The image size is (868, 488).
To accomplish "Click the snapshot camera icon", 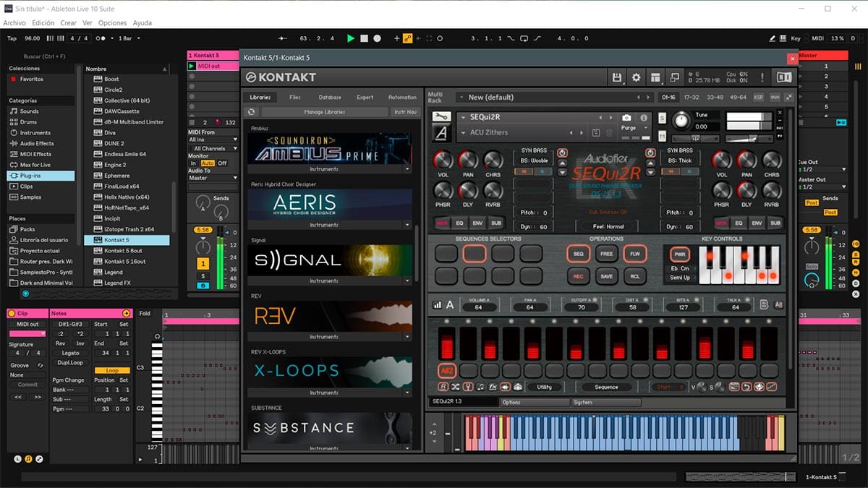I will (626, 117).
